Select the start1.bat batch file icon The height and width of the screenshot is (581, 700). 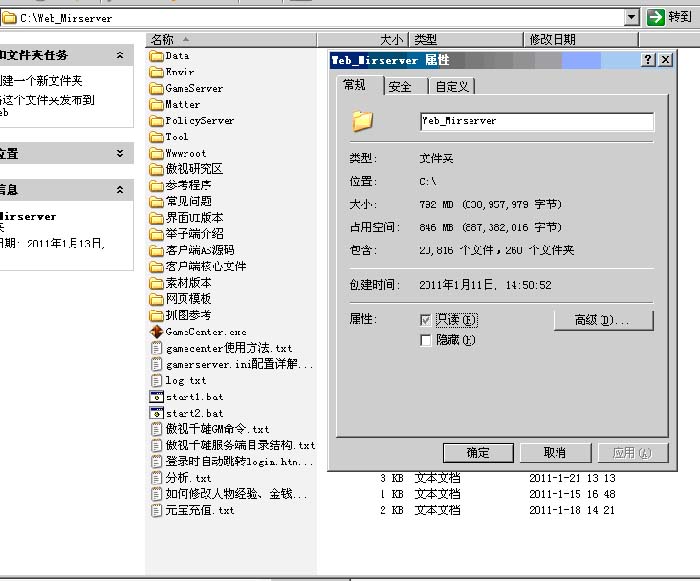[x=156, y=397]
